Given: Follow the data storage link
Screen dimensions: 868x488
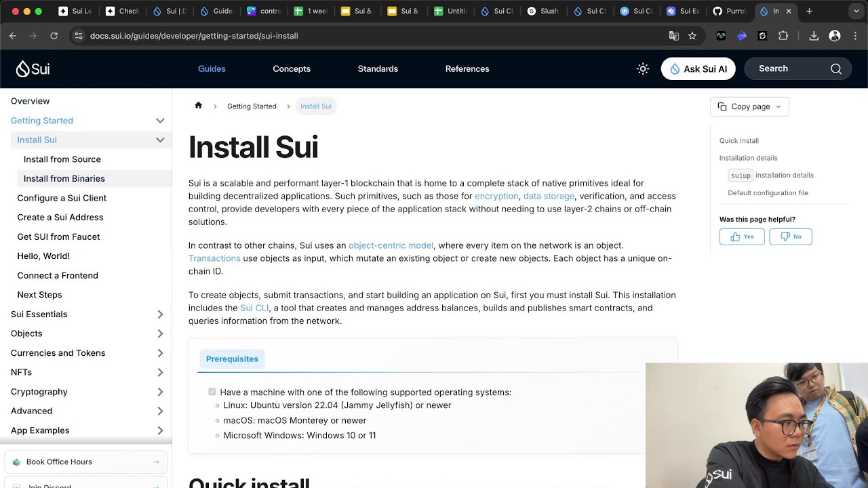Looking at the screenshot, I should (549, 196).
